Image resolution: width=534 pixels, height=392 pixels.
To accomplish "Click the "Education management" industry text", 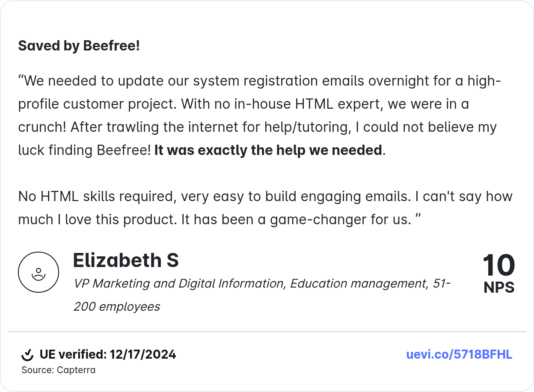I will click(x=357, y=283).
